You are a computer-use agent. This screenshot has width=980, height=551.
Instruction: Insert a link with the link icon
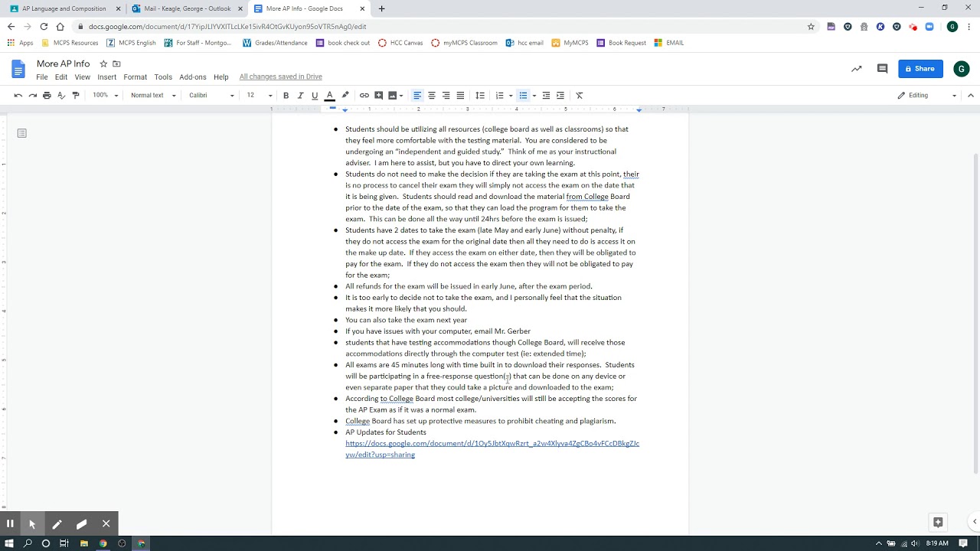[x=364, y=95]
